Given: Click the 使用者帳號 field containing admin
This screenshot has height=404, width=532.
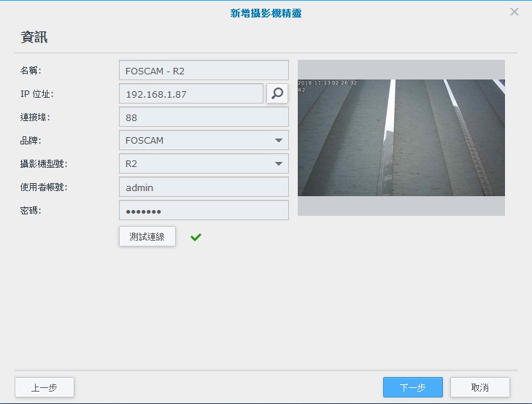Looking at the screenshot, I should [x=204, y=187].
